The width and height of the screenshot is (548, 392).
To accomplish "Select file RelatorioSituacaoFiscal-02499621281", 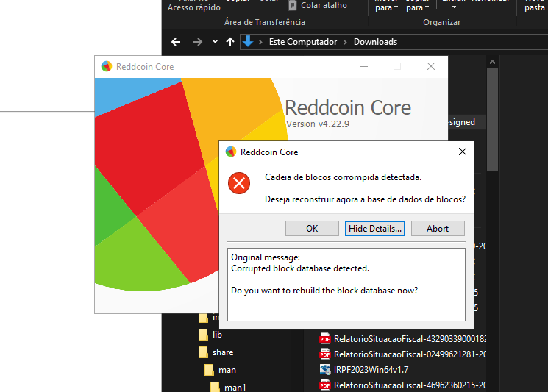I will point(402,354).
